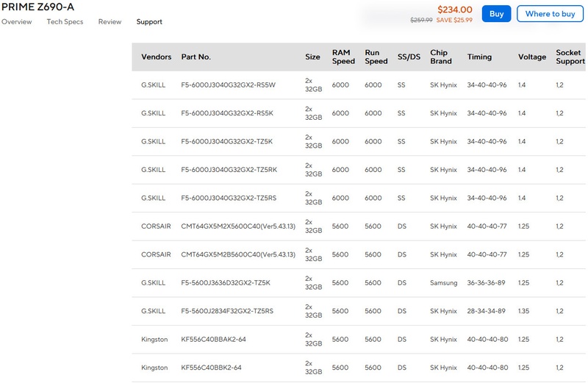Click the Size column header
This screenshot has width=588, height=383.
(312, 57)
